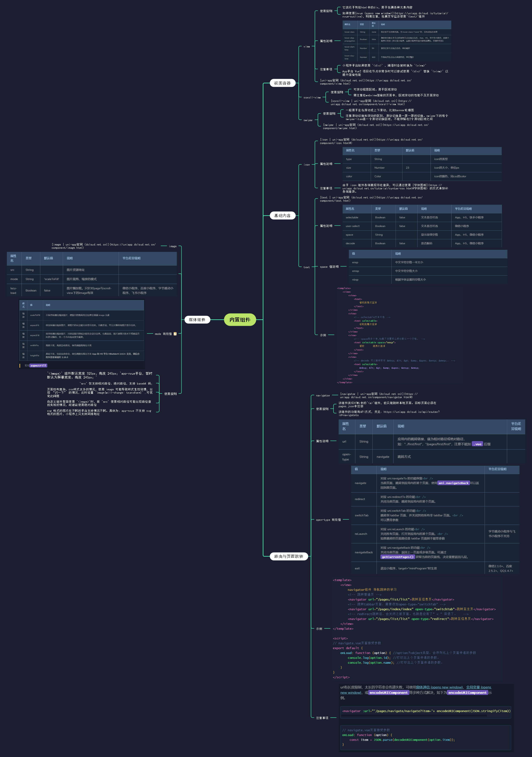Click 一般用于左右滑动或上下滑动 text

pyautogui.click(x=380, y=110)
